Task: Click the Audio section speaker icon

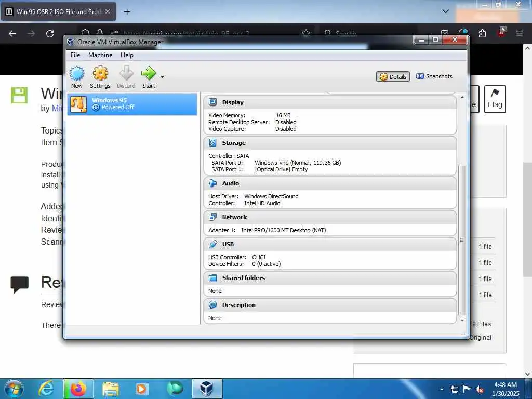Action: 212,183
